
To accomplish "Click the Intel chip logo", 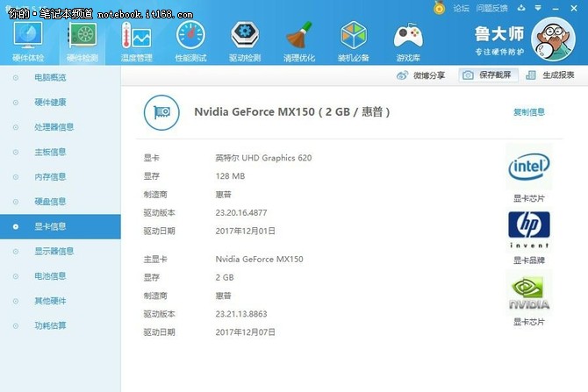I will pos(529,167).
